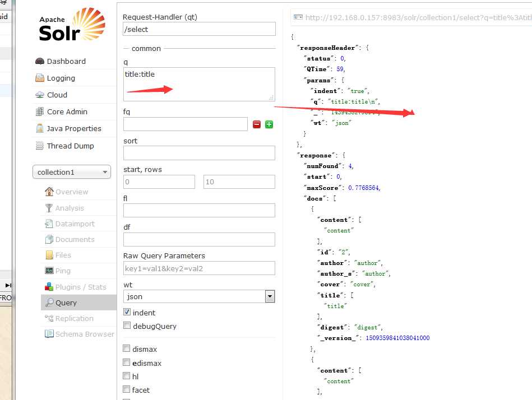Click the Plugins / Stats blocks icon
Viewport: 532px width, 400px height.
(x=49, y=287)
